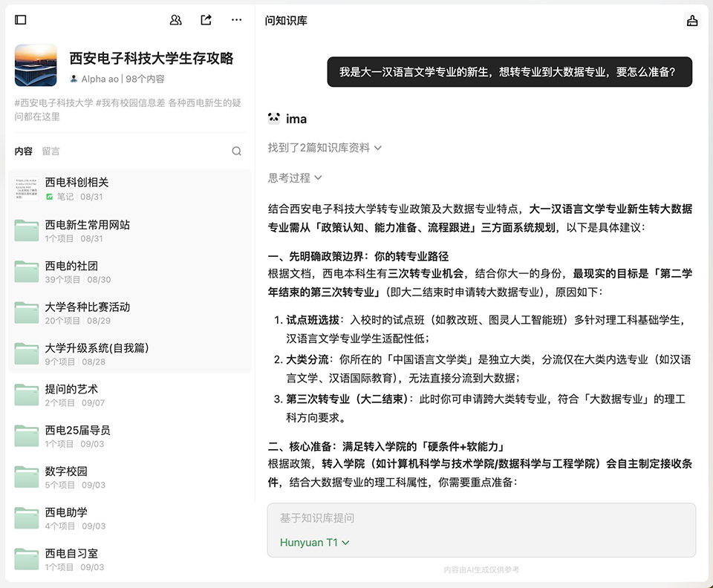The image size is (713, 588).
Task: Open the 西电的社团 folder icon
Action: tap(27, 272)
